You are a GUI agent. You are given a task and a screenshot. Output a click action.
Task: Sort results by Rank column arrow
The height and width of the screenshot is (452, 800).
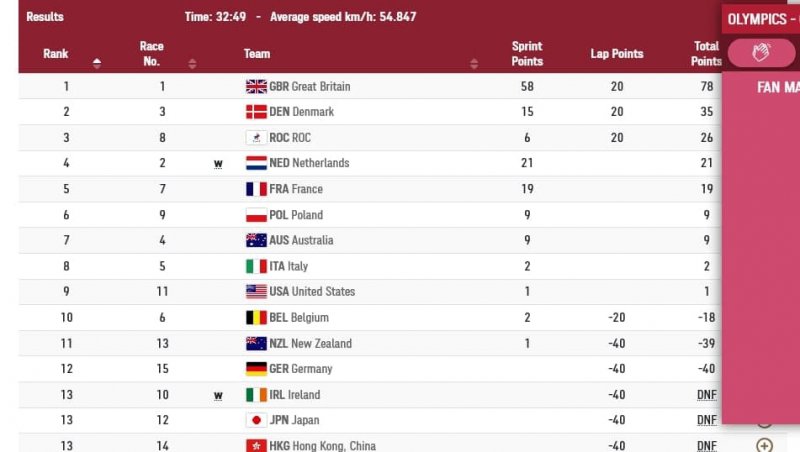[97, 63]
